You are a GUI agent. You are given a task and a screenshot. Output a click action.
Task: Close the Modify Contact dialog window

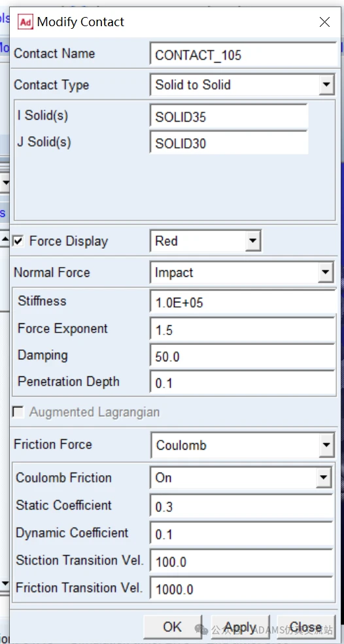[x=324, y=22]
